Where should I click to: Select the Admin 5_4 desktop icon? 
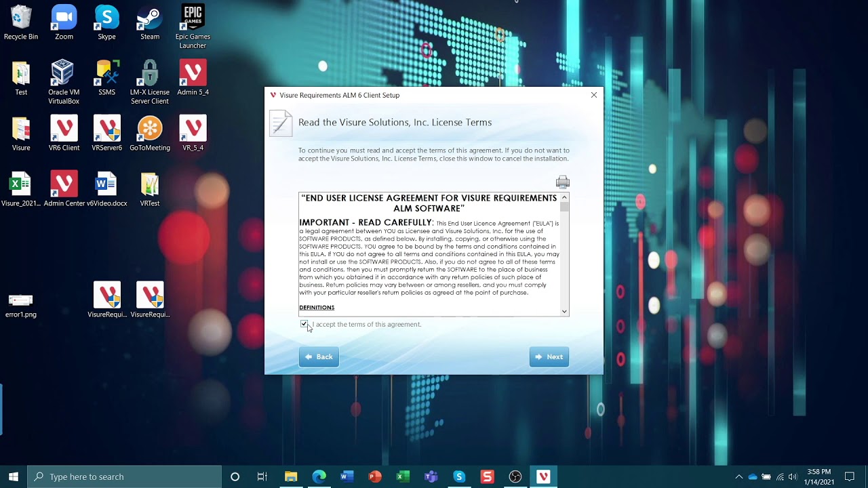click(x=193, y=78)
